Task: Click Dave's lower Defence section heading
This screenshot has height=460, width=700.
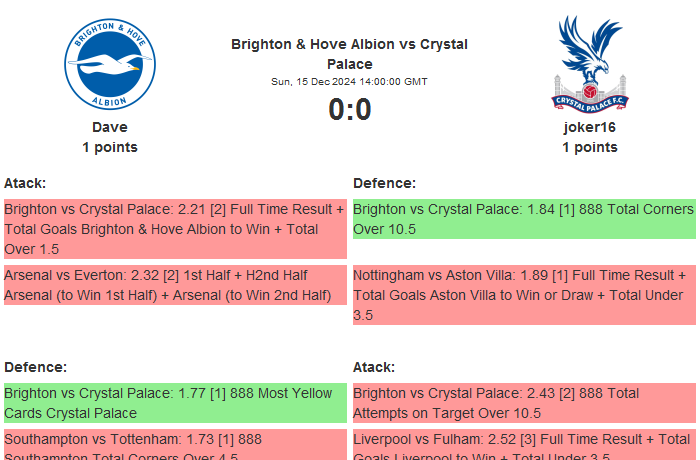Action: pyautogui.click(x=35, y=367)
